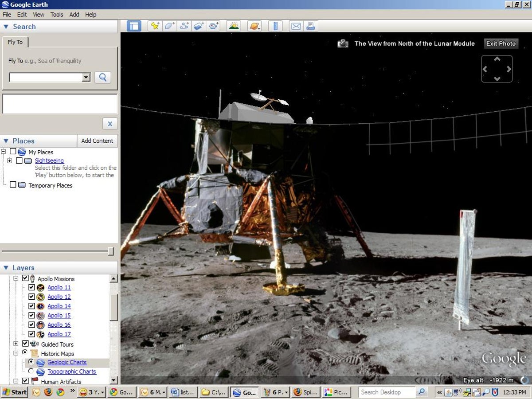Select the Topographic Charts radio button

tap(31, 371)
